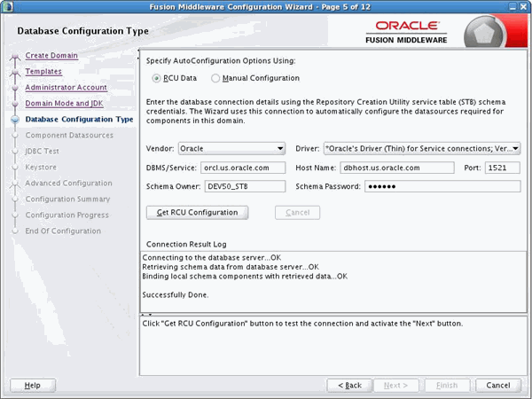Click the Database Configuration Type step bullet
The height and width of the screenshot is (399, 532).
pos(15,120)
